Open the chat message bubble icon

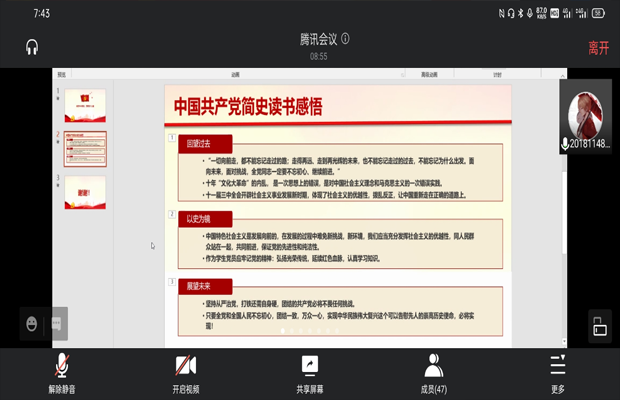57,324
